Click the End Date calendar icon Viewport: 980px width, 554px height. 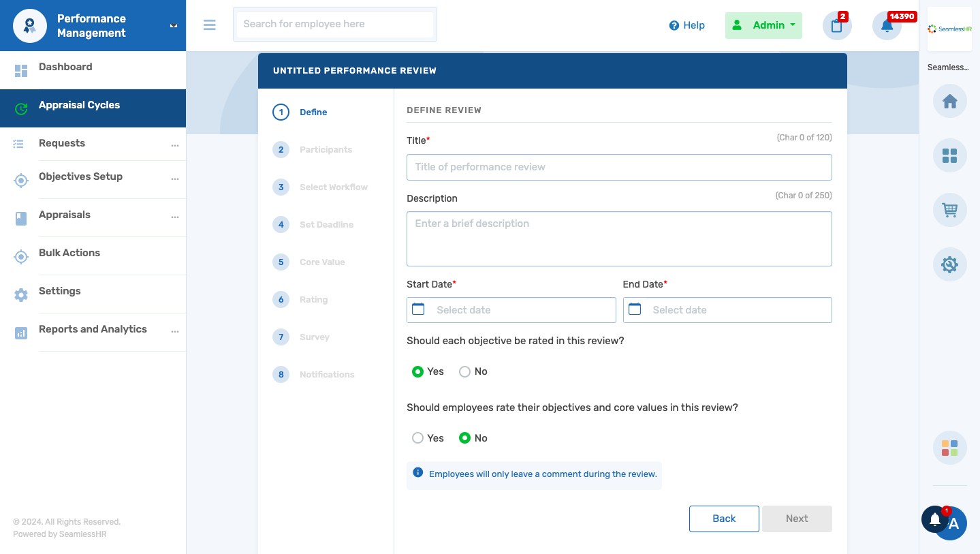(x=635, y=309)
